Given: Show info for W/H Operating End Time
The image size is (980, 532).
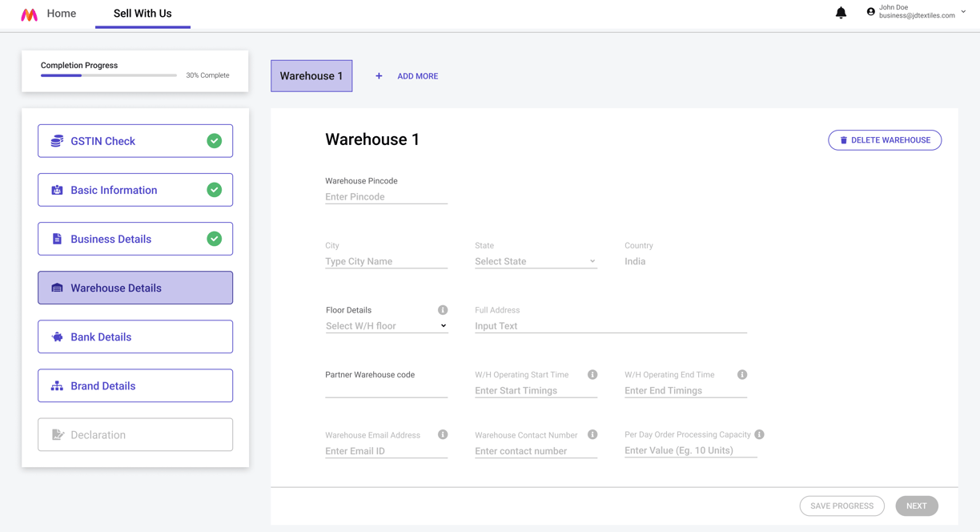Looking at the screenshot, I should [742, 374].
